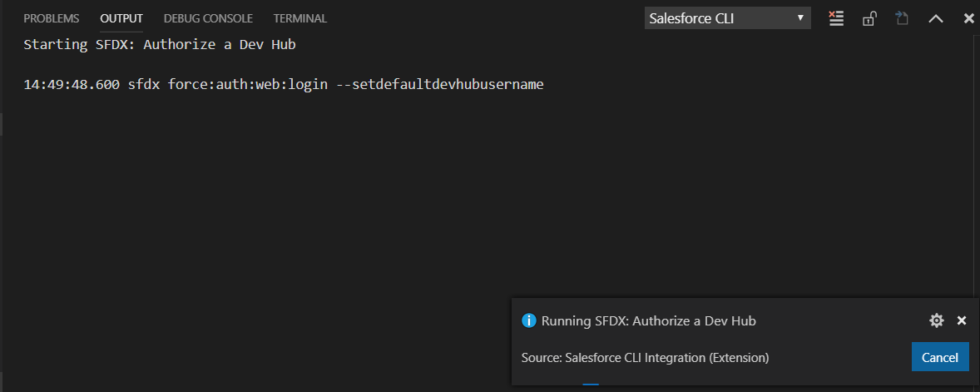The height and width of the screenshot is (392, 980).
Task: Click the sfdx force:auth:web:login command line
Action: tap(283, 84)
